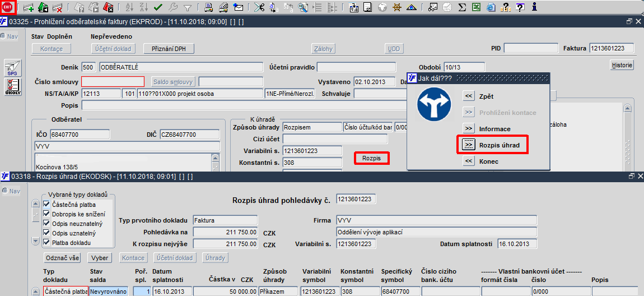Uncheck the Částečná platba checkbox

pos(46,204)
